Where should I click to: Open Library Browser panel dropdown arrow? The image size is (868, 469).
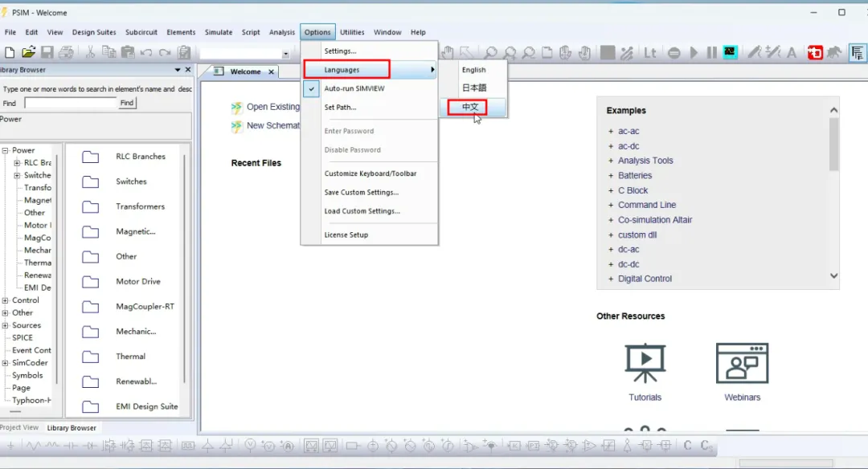pyautogui.click(x=178, y=70)
